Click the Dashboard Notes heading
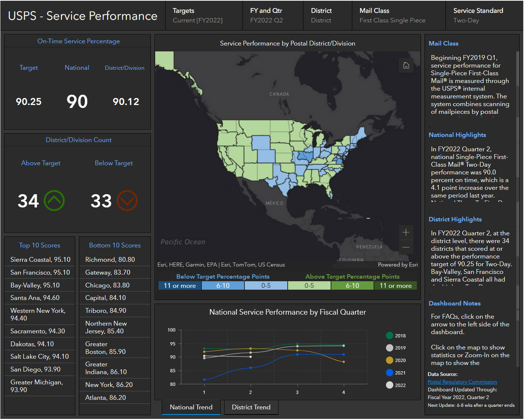524x420 pixels. tap(455, 303)
